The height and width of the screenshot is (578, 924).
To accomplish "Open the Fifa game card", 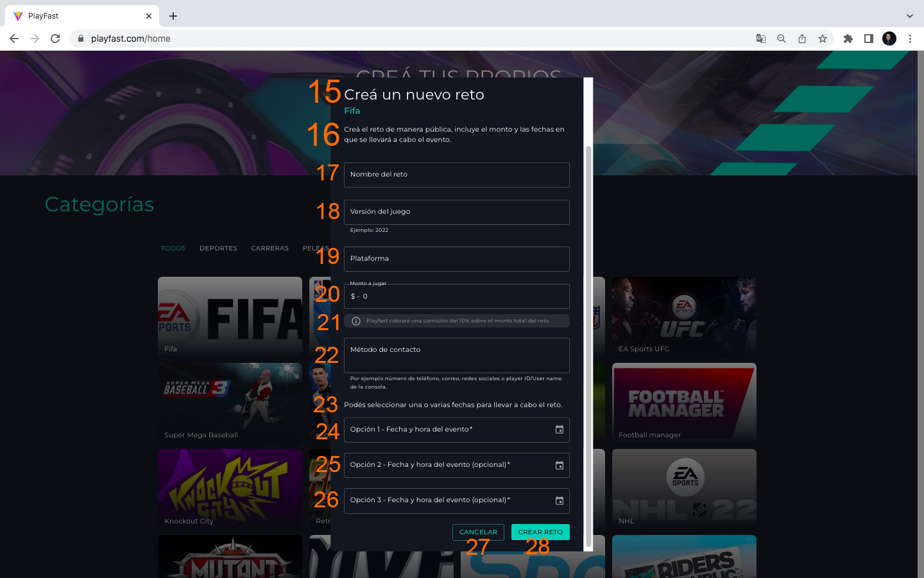I will click(x=230, y=317).
